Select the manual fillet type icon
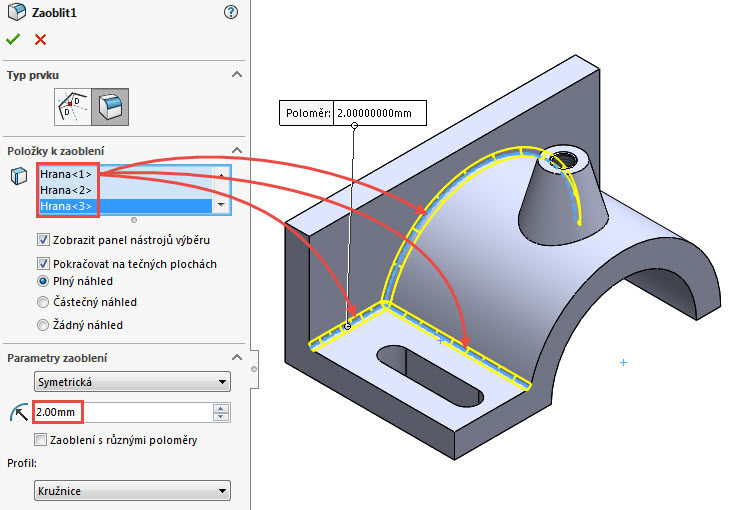Image resolution: width=750 pixels, height=510 pixels. click(x=73, y=107)
